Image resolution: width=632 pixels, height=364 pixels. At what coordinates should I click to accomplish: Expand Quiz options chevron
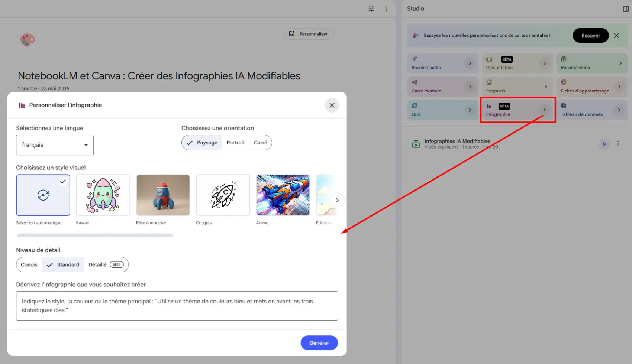(x=470, y=110)
